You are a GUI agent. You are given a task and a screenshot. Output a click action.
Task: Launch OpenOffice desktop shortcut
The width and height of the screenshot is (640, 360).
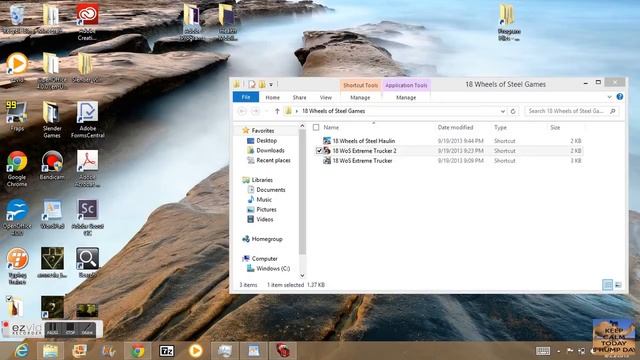click(17, 218)
